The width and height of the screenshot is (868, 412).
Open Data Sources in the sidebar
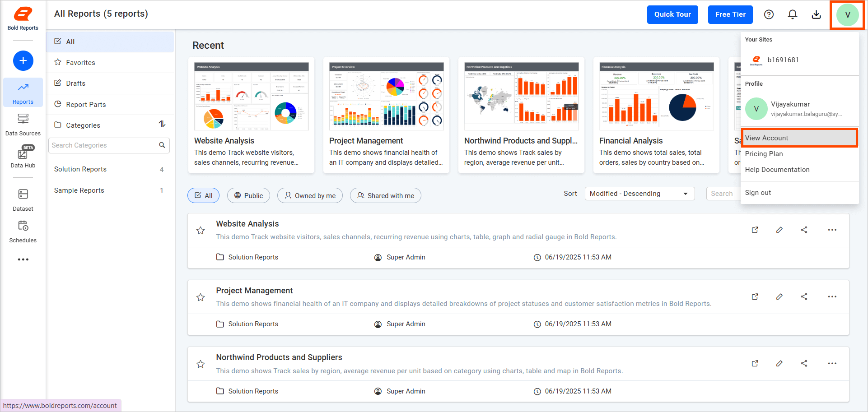click(x=23, y=125)
